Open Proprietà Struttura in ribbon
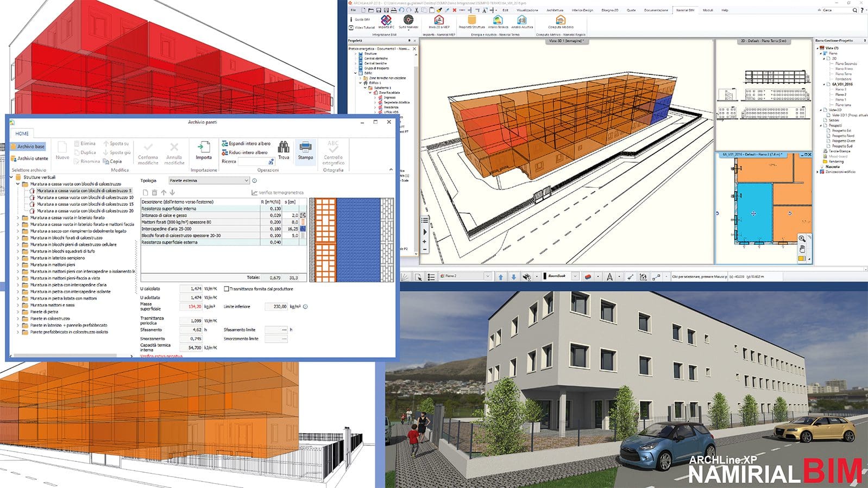868x488 pixels. [x=471, y=20]
